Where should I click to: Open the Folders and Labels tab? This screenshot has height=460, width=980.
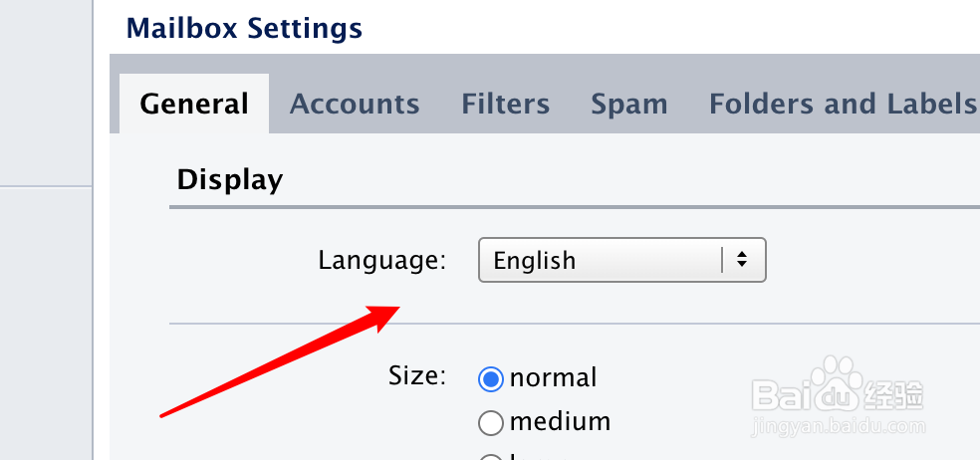pos(843,104)
